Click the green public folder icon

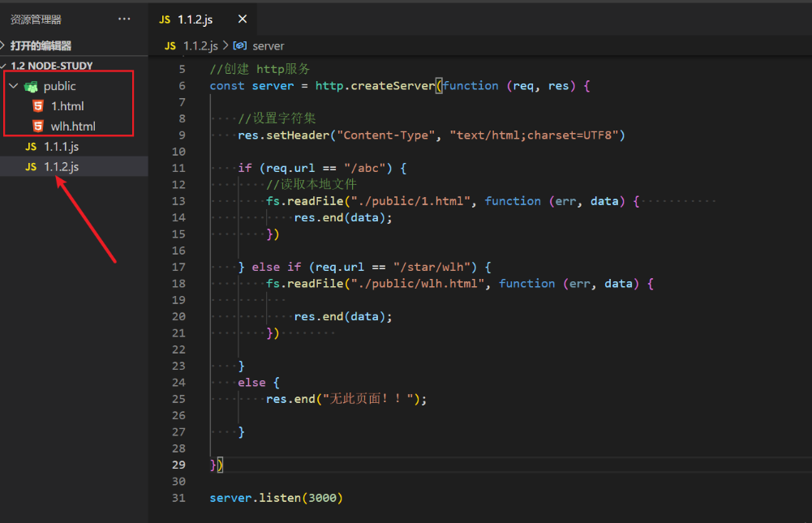click(x=31, y=86)
